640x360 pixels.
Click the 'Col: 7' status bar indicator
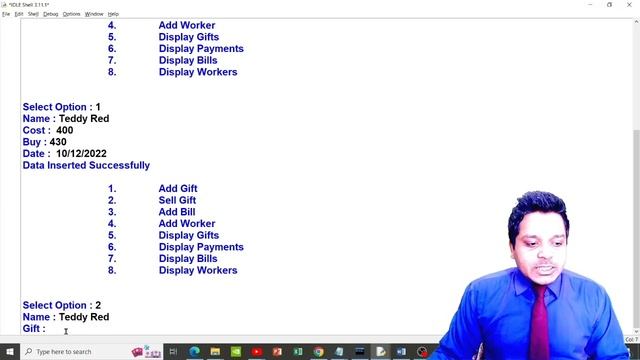pyautogui.click(x=631, y=340)
